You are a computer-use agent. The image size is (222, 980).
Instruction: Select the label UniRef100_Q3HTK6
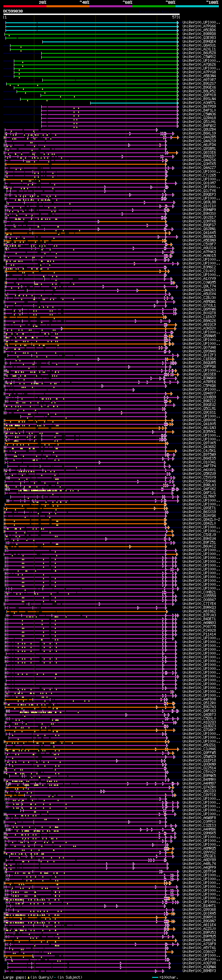(199, 221)
